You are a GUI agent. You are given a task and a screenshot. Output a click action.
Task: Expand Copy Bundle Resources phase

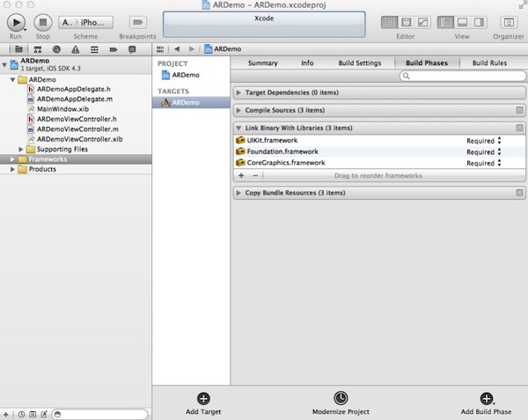[x=238, y=193]
